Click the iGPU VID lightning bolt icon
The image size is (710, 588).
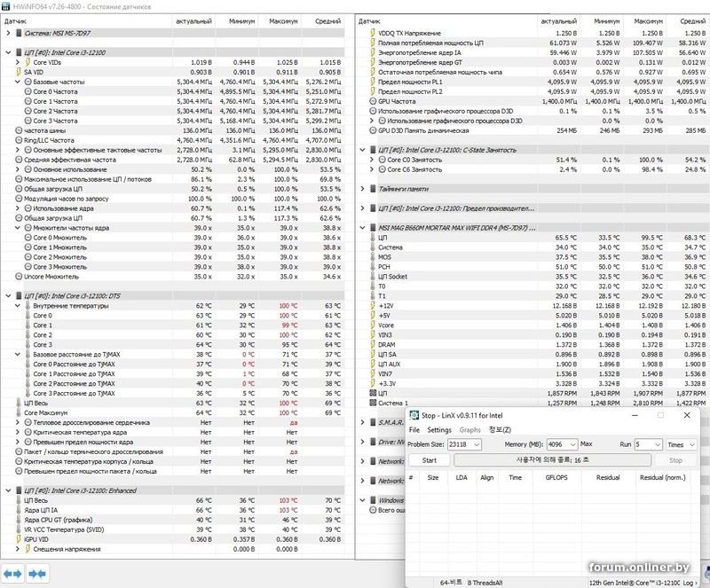coord(19,539)
